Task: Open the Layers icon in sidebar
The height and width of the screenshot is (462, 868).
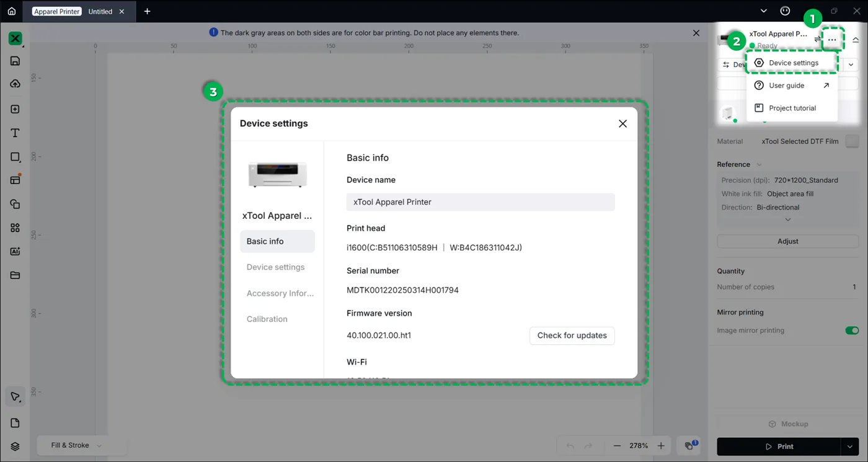Action: click(15, 446)
